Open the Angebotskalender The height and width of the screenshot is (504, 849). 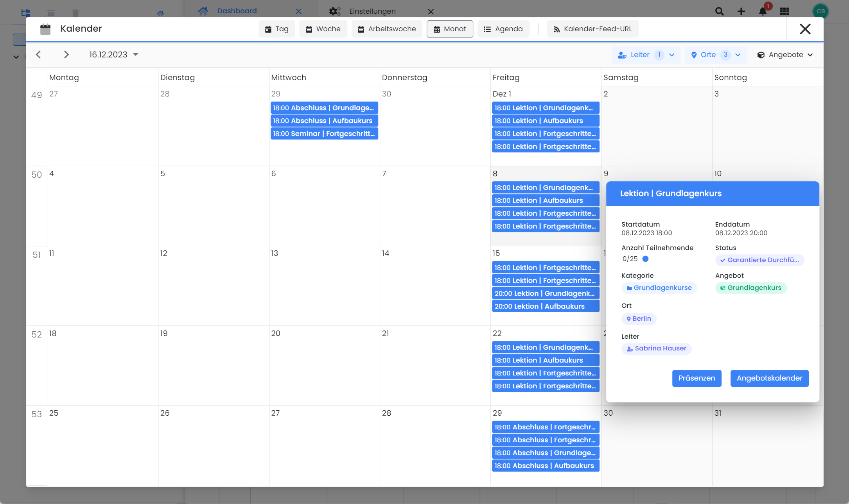click(769, 378)
